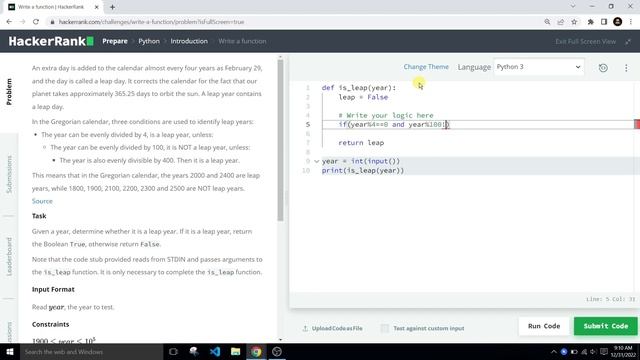Click the 'return leap' code line
The height and width of the screenshot is (360, 640).
click(361, 143)
